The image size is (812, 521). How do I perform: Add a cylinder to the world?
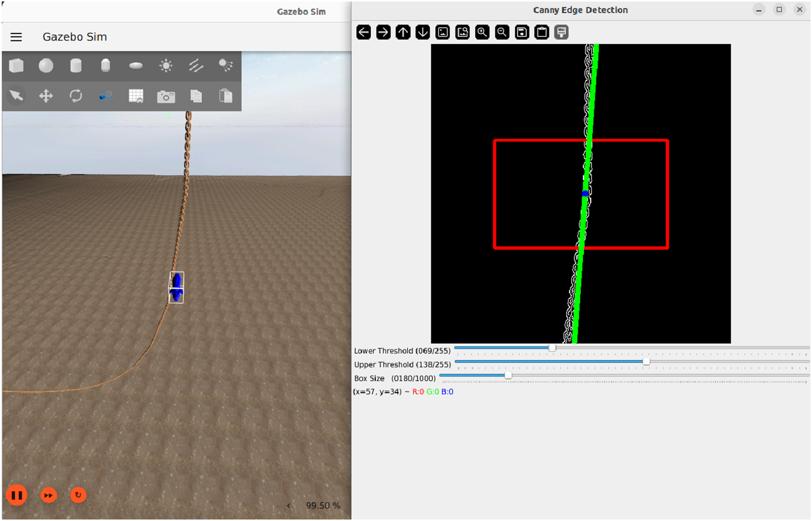(76, 66)
